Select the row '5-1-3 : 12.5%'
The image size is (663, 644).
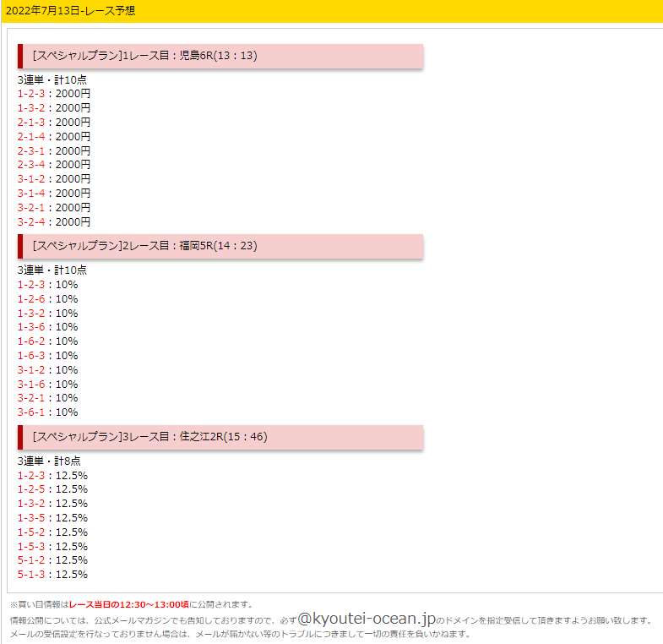pyautogui.click(x=52, y=575)
